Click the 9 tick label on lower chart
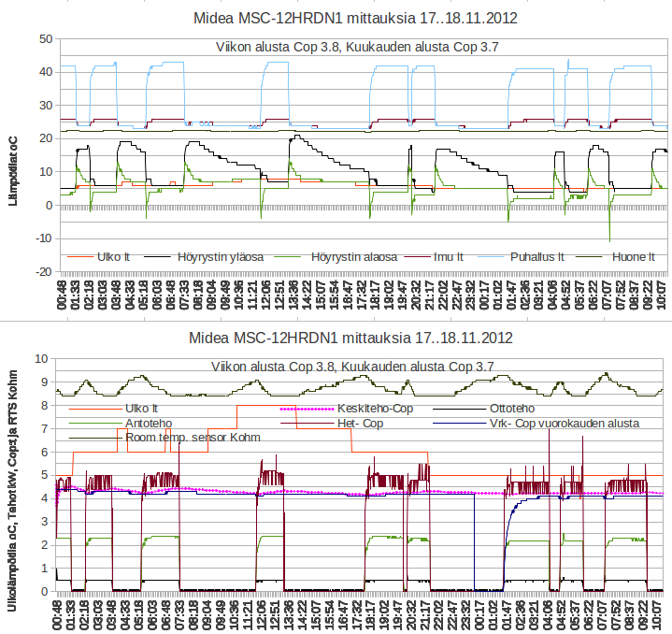This screenshot has width=672, height=634. (x=45, y=382)
